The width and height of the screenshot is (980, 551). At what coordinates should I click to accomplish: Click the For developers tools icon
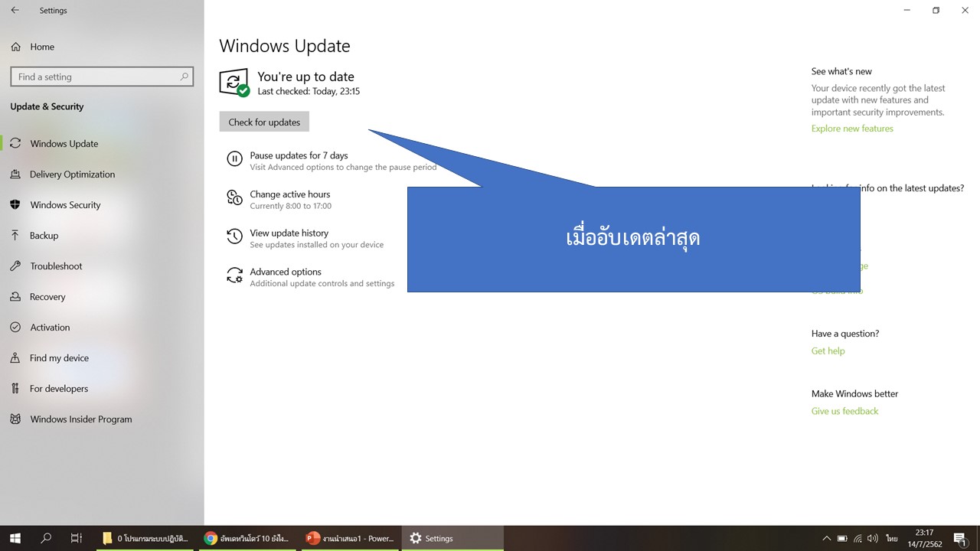[x=15, y=388]
